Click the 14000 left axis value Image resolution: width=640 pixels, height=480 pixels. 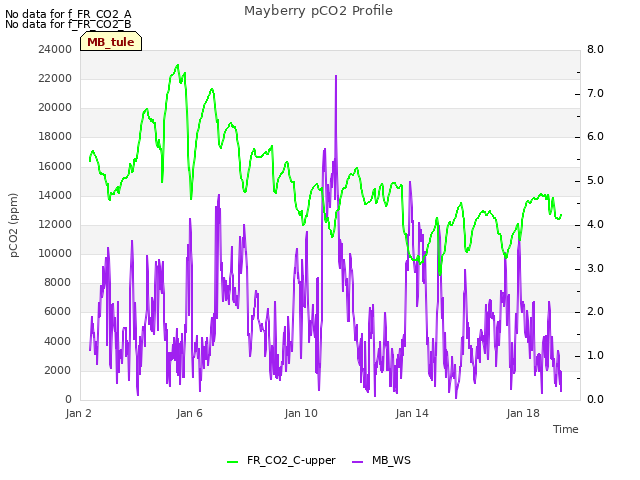(55, 195)
